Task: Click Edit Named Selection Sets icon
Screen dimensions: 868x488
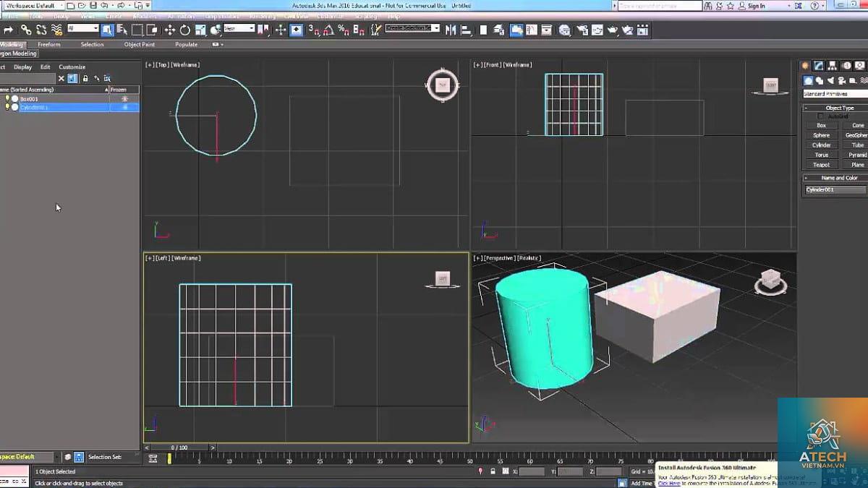Action: click(376, 30)
